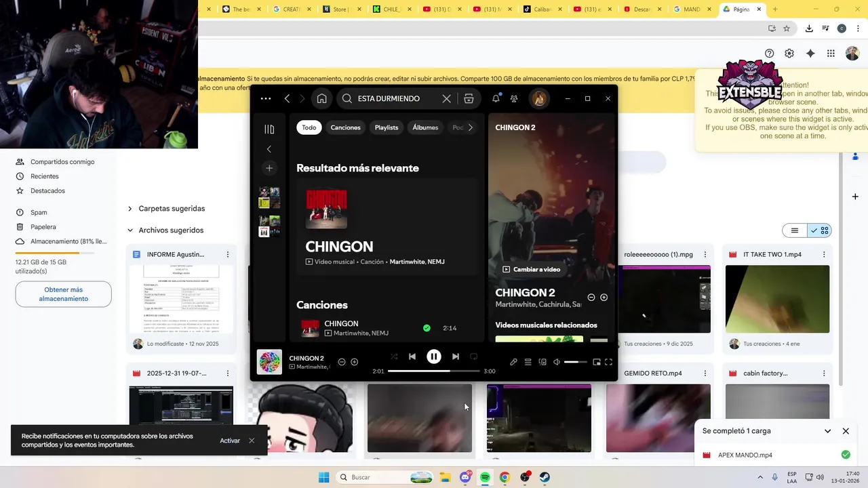Add CHINGON 2 to library in player bar
The height and width of the screenshot is (488, 868).
[354, 362]
